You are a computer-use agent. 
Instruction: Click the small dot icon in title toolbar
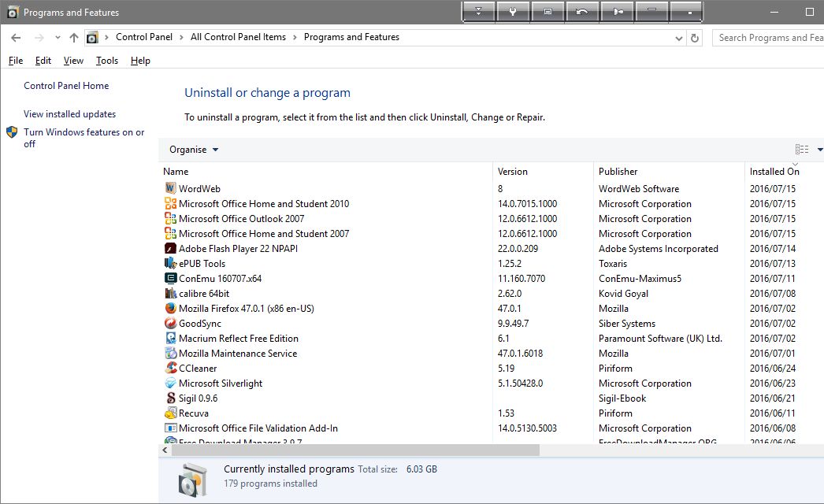(686, 12)
